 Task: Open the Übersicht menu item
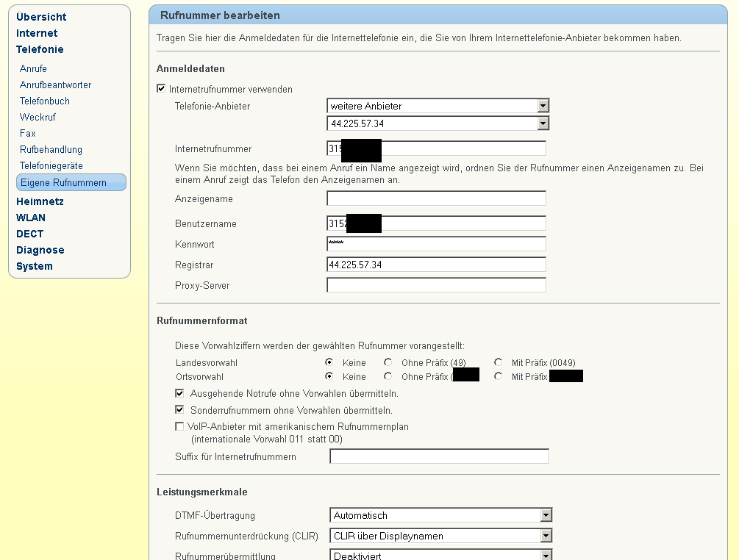point(41,17)
